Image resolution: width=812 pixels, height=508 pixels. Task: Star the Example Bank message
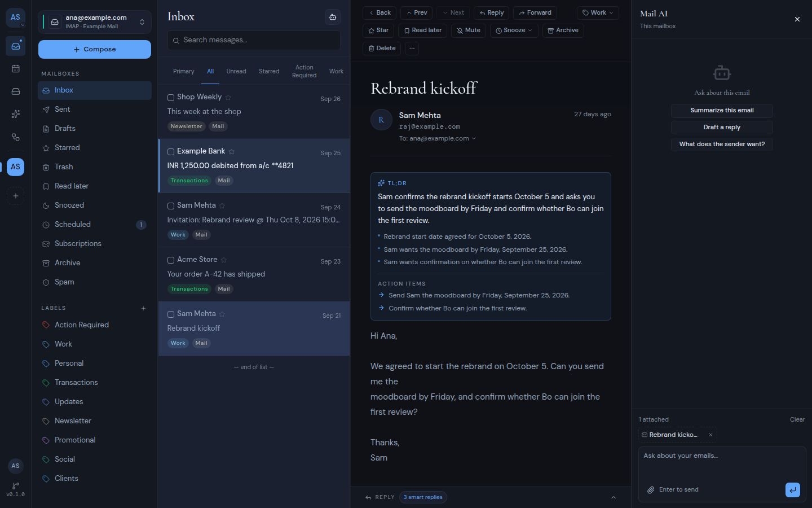[x=232, y=152]
